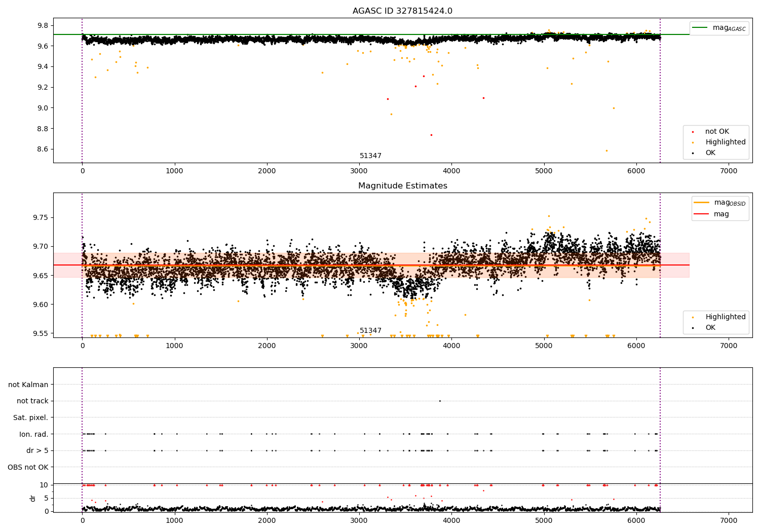
Task: Click the orange outlier point near 8.58 in top plot
Action: pyautogui.click(x=606, y=150)
